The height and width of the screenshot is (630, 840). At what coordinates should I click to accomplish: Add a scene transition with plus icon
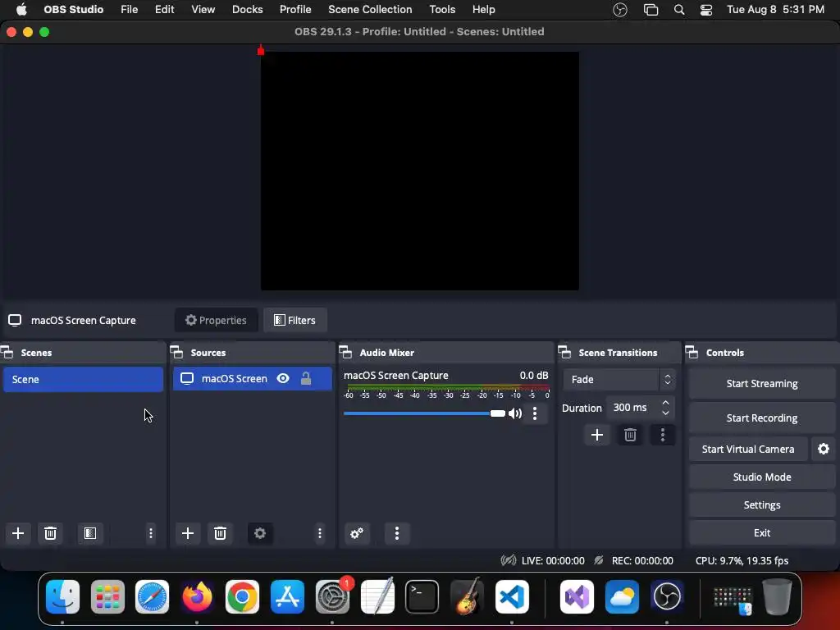coord(597,435)
